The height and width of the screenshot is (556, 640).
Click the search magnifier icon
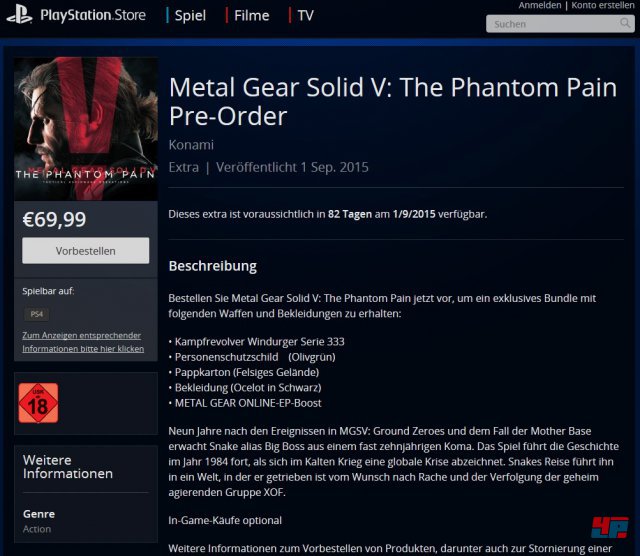(624, 23)
